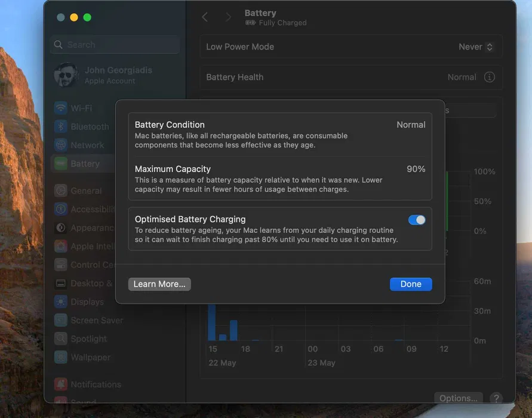Click the 23 May chart date label
This screenshot has height=418, width=532.
(x=321, y=362)
